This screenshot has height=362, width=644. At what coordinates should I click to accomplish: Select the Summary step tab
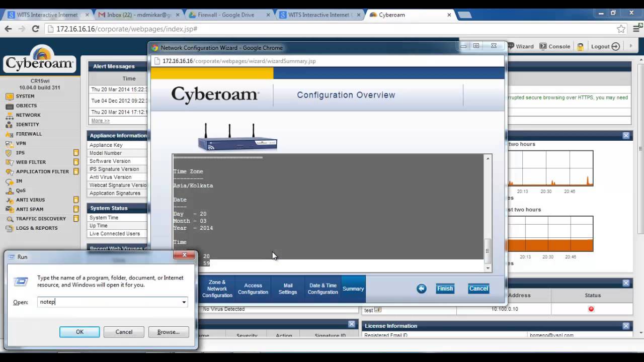(353, 289)
